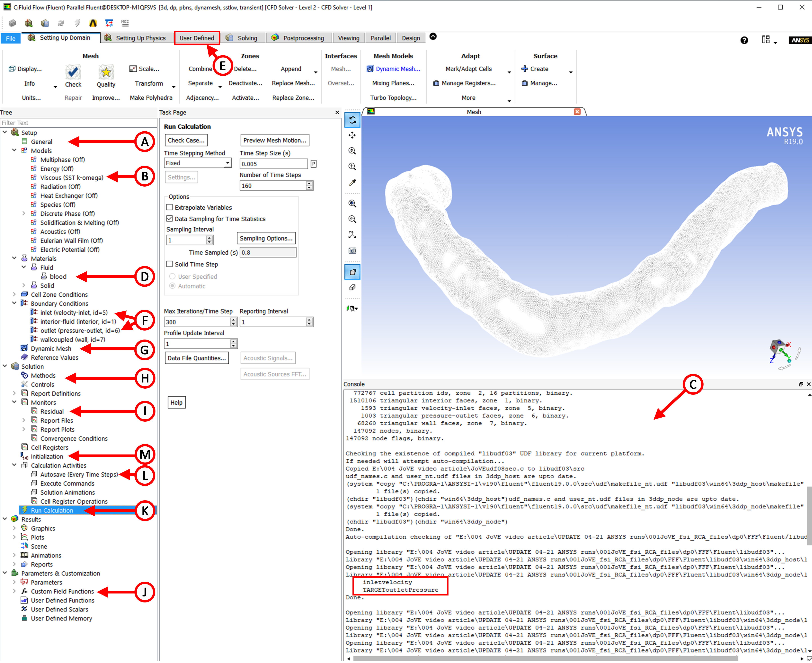Select the Pan view tool
812x663 pixels.
tap(352, 135)
